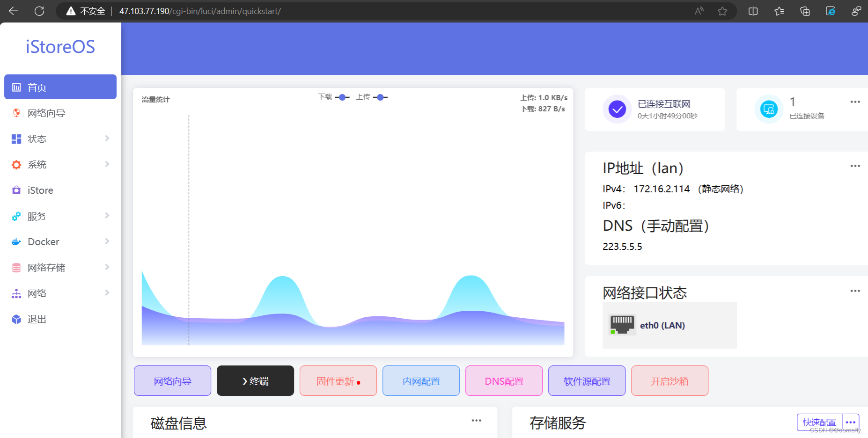This screenshot has height=438, width=868.
Task: Select the Docker whale icon in sidebar
Action: pyautogui.click(x=16, y=241)
